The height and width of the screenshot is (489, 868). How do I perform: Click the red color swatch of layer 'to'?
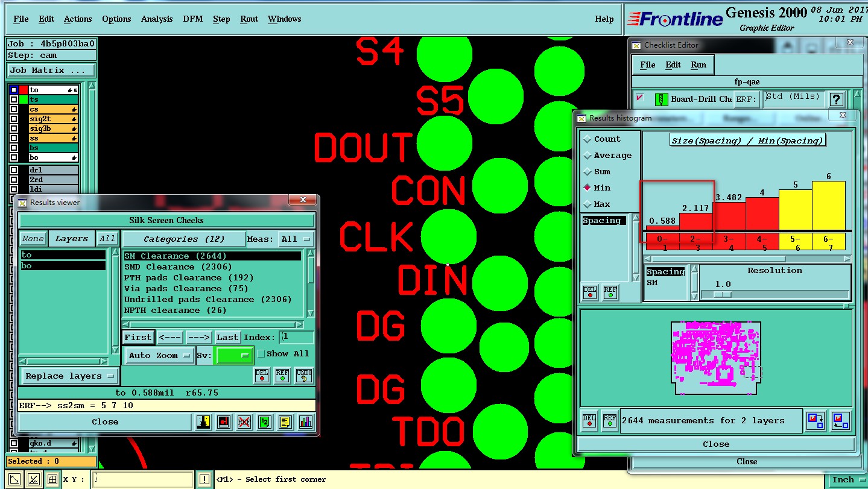[24, 90]
